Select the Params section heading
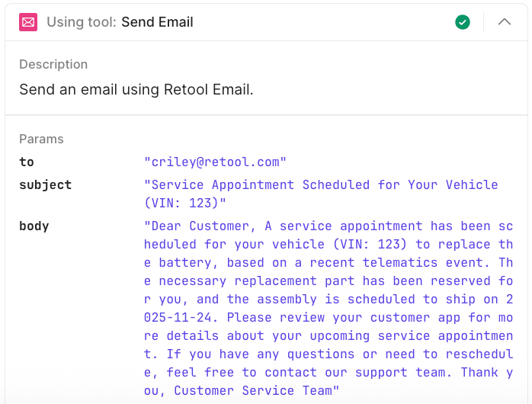The height and width of the screenshot is (404, 532). (x=41, y=139)
